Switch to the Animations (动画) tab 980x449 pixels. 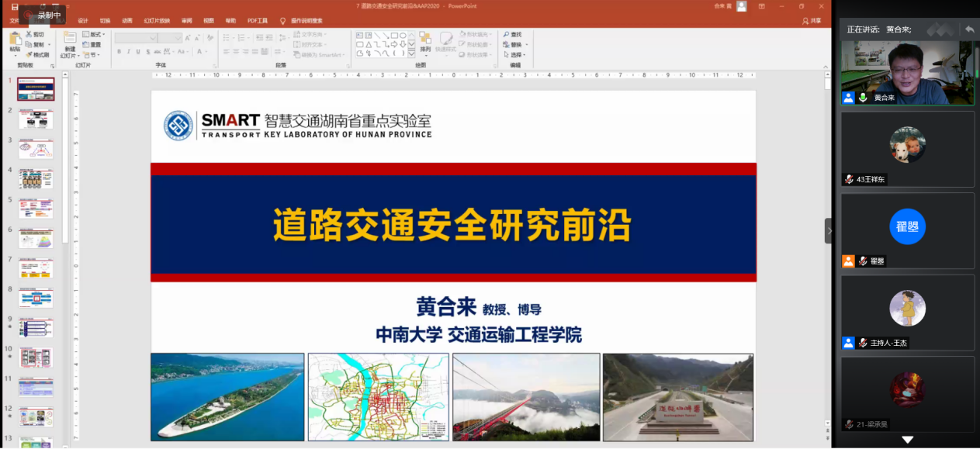click(x=126, y=21)
